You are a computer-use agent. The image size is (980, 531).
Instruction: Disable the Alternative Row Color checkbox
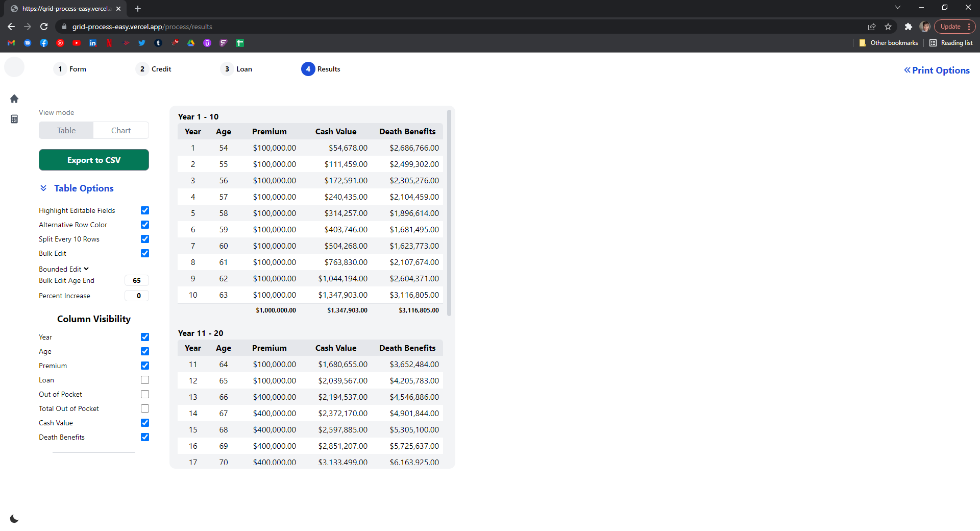click(x=145, y=225)
